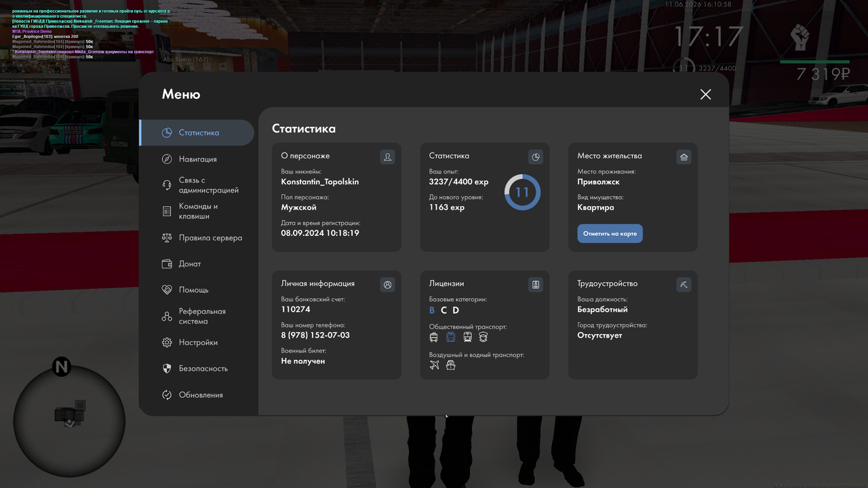The width and height of the screenshot is (868, 488).
Task: Click the 3237/4400 exp value in Статистика card
Action: [x=458, y=182]
